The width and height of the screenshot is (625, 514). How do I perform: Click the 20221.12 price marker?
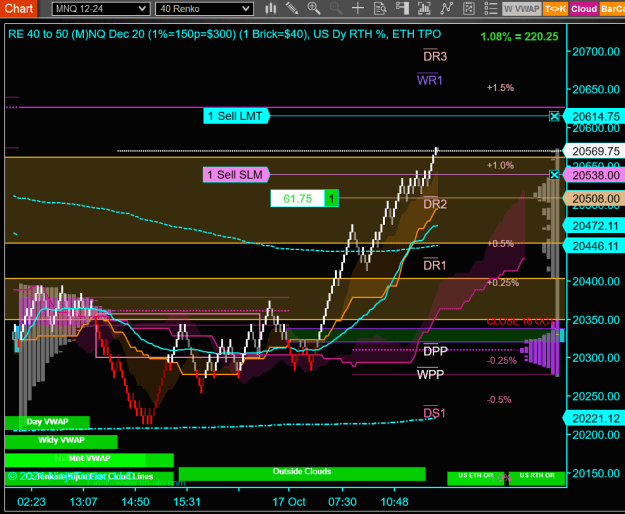click(x=595, y=419)
